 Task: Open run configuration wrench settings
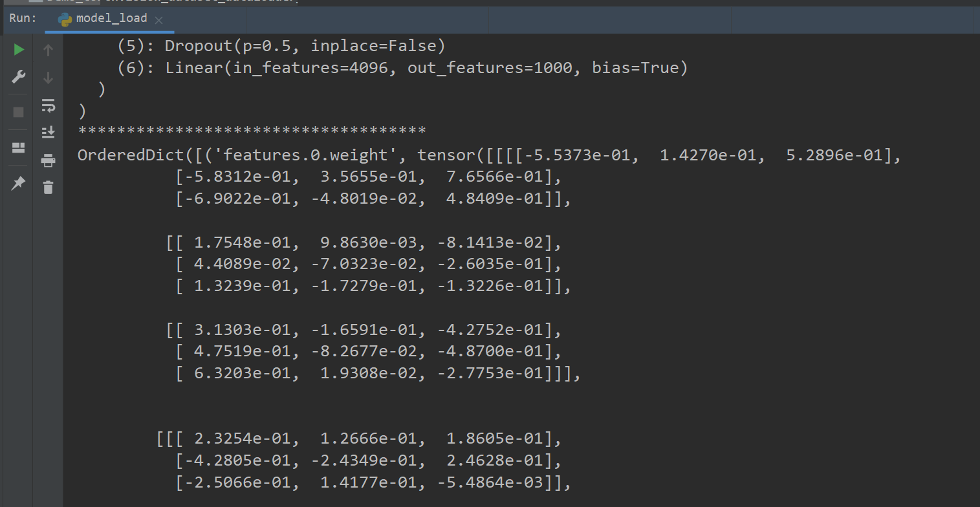tap(19, 77)
